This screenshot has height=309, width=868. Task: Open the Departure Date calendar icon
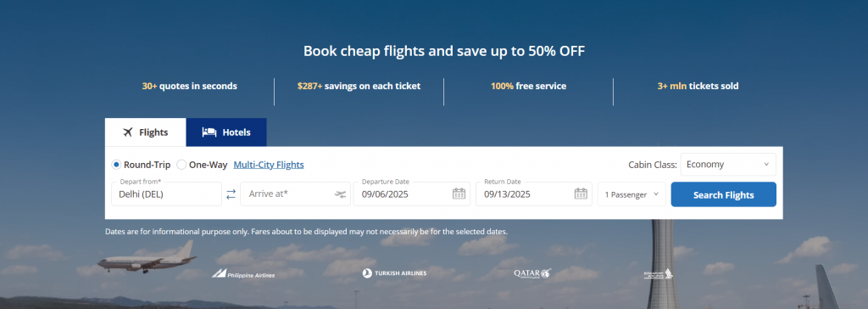pyautogui.click(x=459, y=194)
